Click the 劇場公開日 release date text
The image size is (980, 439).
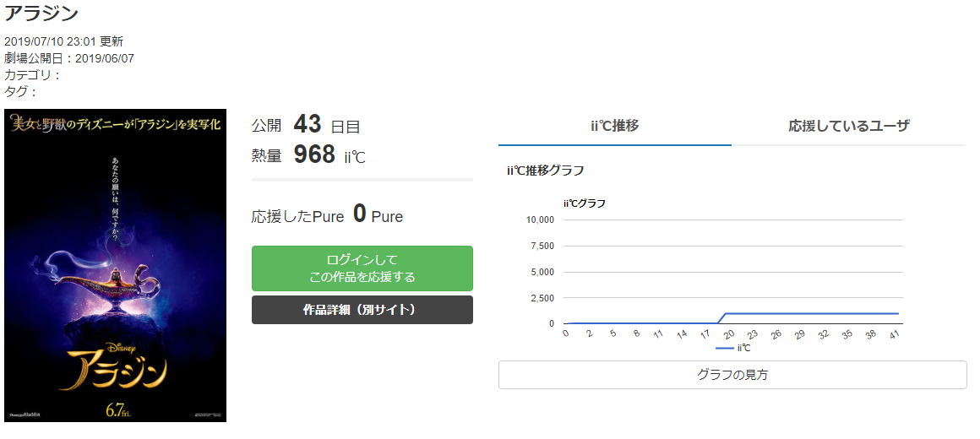(x=69, y=58)
